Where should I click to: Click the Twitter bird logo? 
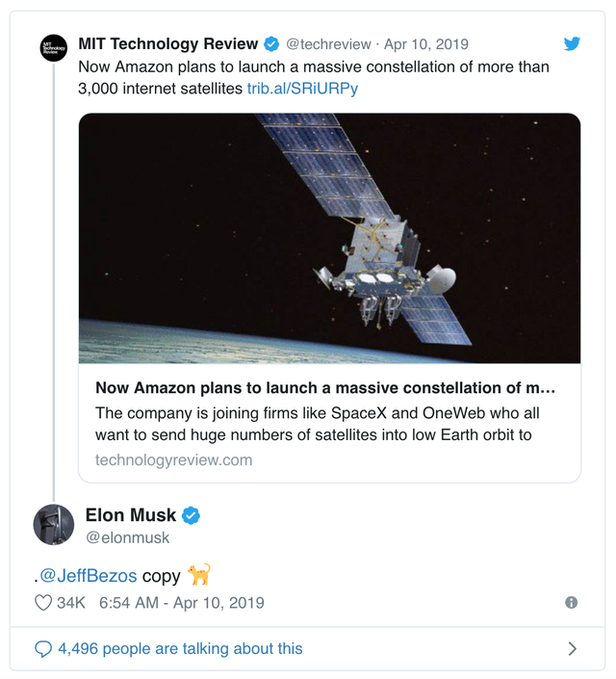[x=572, y=43]
